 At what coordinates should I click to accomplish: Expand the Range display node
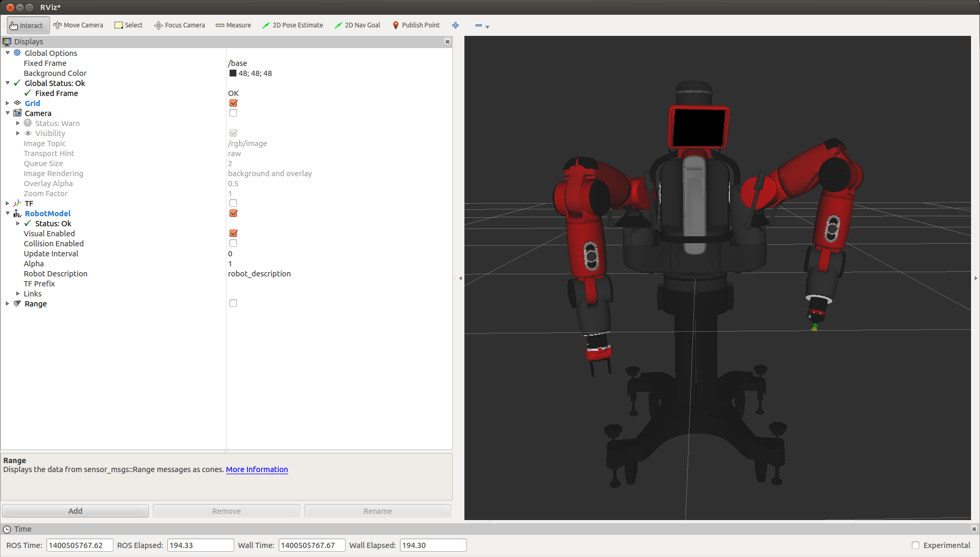tap(7, 303)
